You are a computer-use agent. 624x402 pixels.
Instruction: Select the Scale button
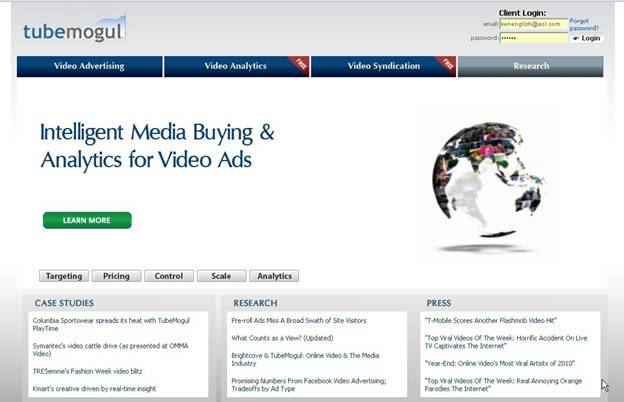pos(221,276)
